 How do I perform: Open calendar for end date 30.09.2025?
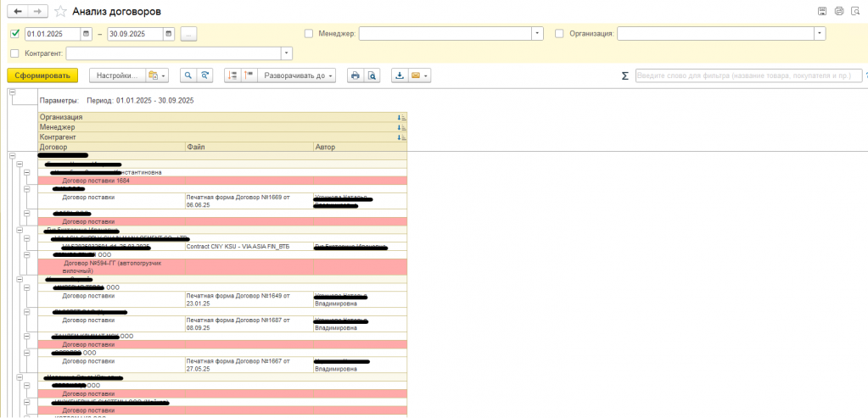[169, 34]
